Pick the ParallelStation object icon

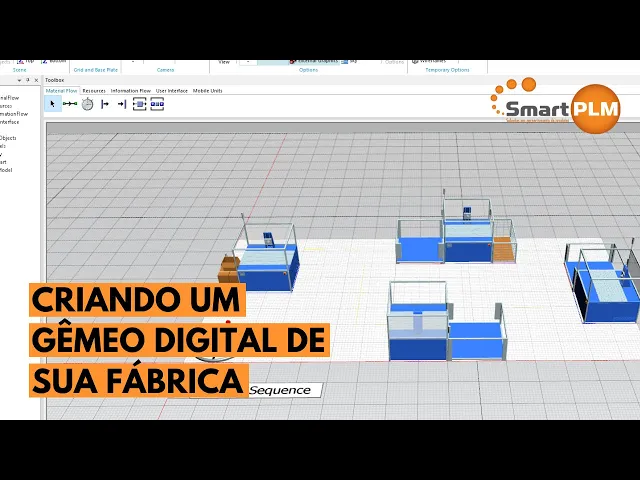pos(157,104)
